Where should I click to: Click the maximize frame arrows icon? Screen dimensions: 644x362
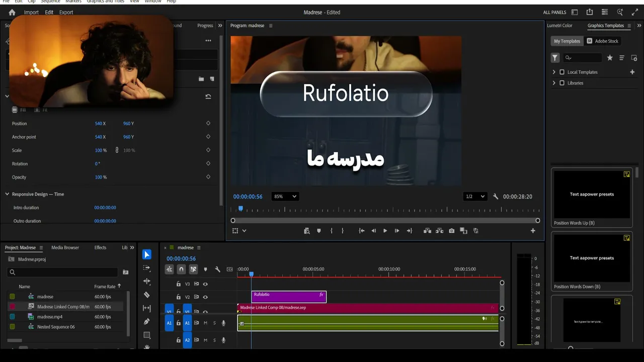tap(635, 12)
